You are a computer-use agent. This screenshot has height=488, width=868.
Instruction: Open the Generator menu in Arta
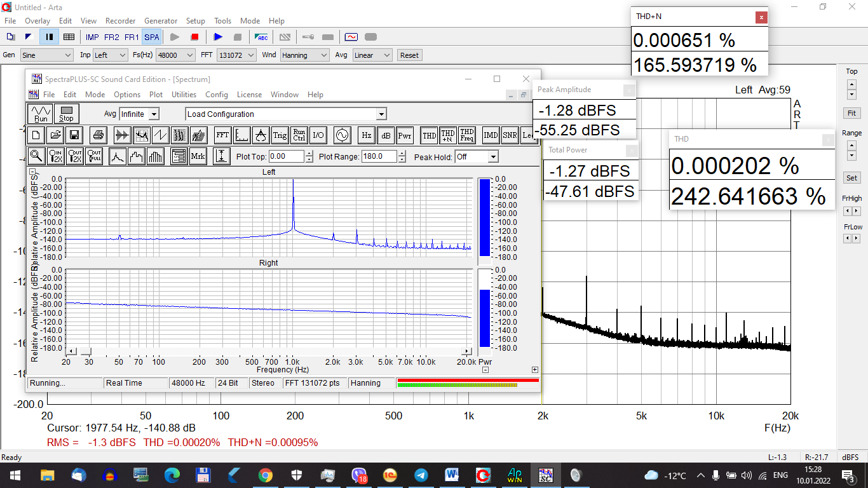161,21
